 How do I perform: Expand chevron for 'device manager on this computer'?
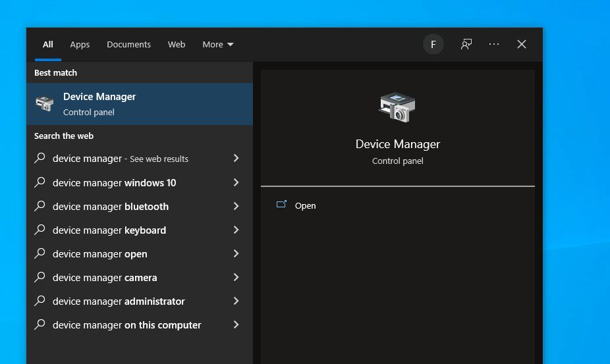(236, 325)
